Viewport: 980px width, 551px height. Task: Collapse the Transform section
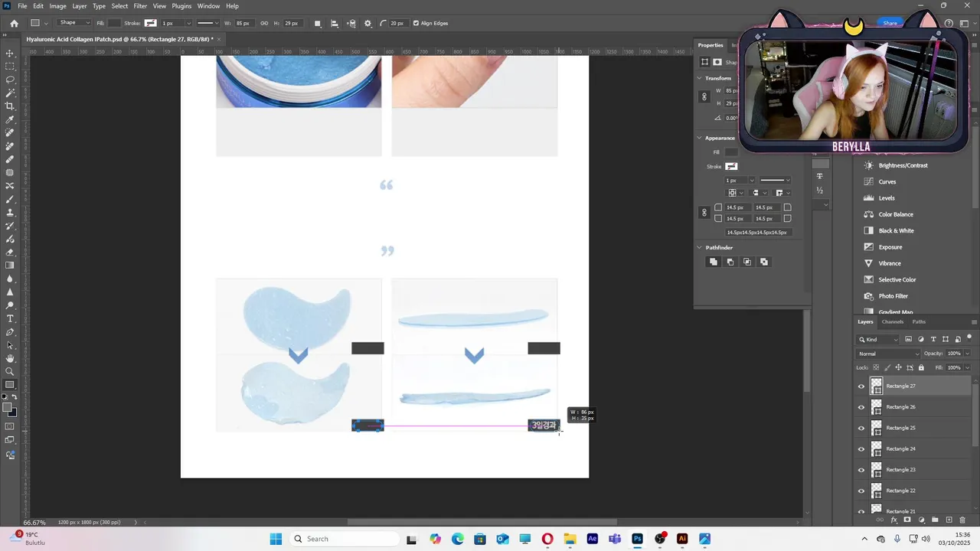tap(699, 78)
